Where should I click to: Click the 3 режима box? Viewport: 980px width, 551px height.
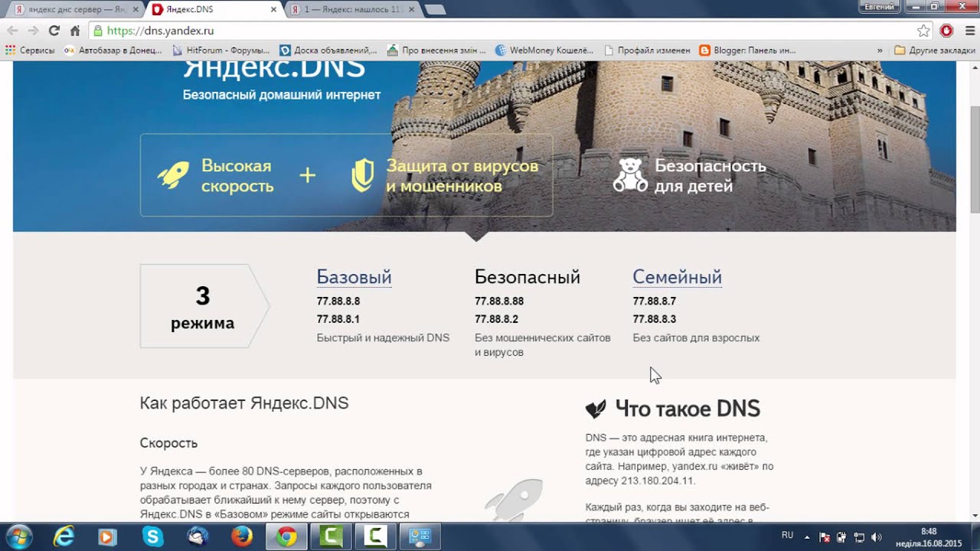pyautogui.click(x=204, y=306)
